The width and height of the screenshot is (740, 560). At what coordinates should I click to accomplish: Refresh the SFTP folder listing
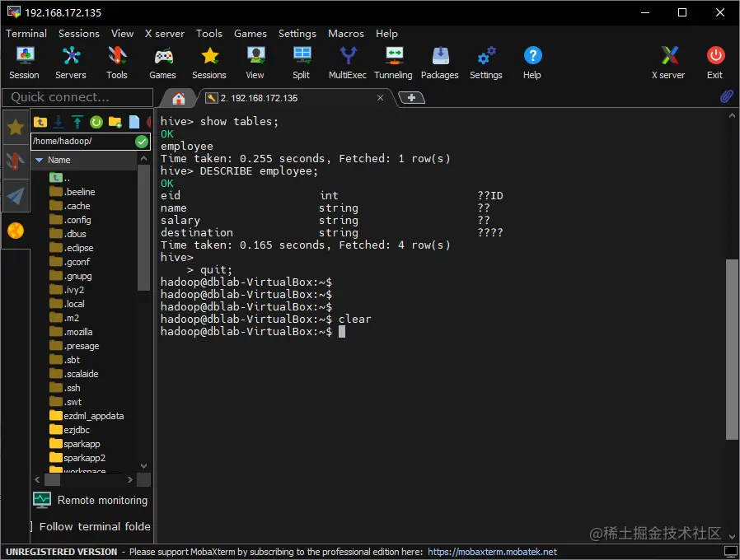coord(96,122)
